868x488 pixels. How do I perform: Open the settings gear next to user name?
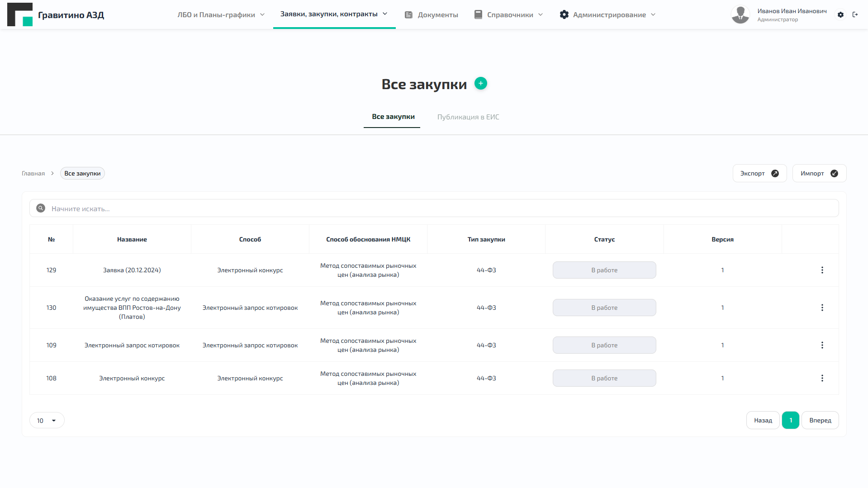(x=840, y=15)
